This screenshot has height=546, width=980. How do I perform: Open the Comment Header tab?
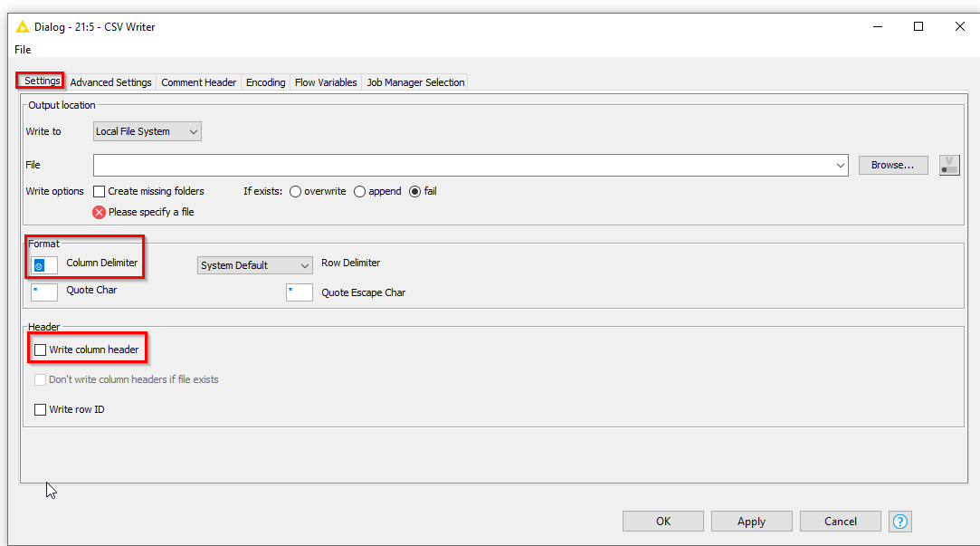[199, 81]
